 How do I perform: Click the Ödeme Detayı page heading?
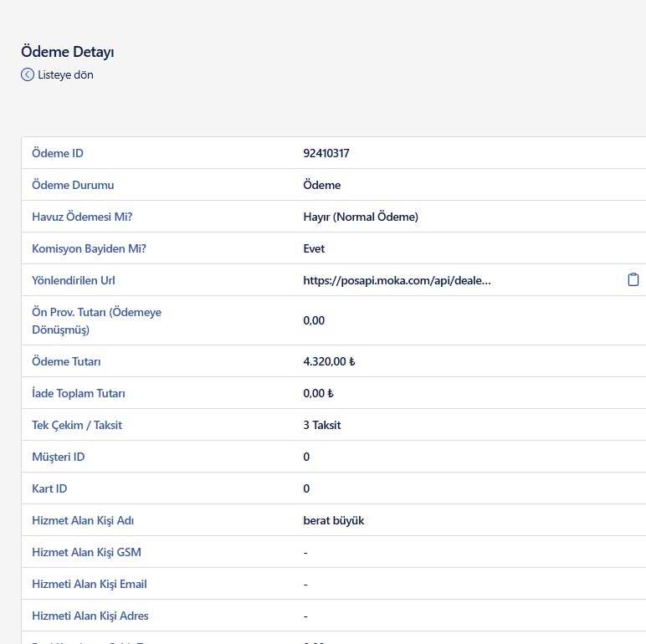click(67, 52)
